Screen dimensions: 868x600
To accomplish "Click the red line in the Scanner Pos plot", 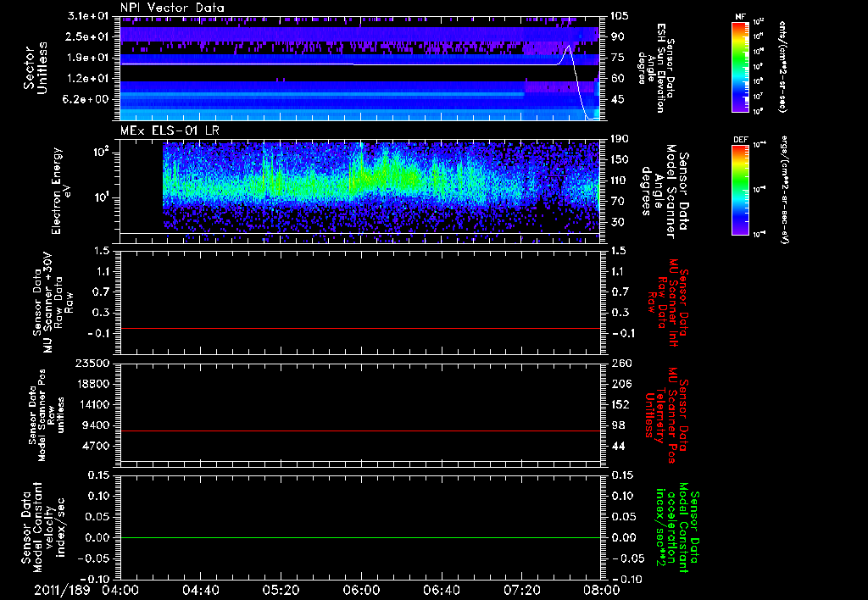I will (x=360, y=431).
